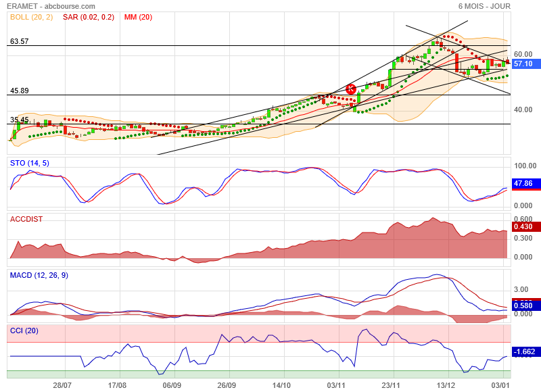Click the 100.00 stochastic axis value

tap(525, 166)
